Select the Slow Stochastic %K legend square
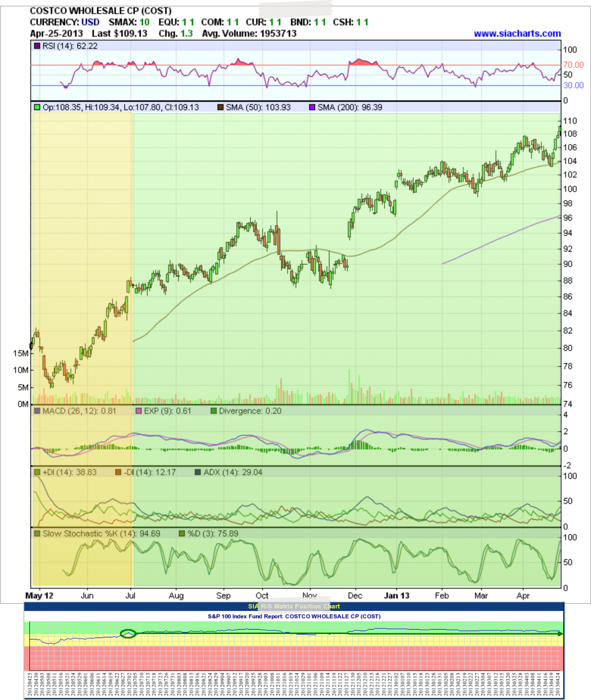 point(37,534)
